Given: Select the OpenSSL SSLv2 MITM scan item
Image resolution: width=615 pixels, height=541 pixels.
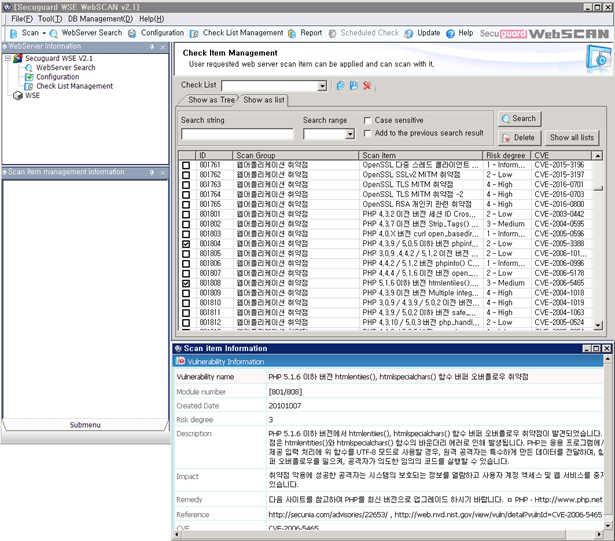Looking at the screenshot, I should click(x=411, y=175).
